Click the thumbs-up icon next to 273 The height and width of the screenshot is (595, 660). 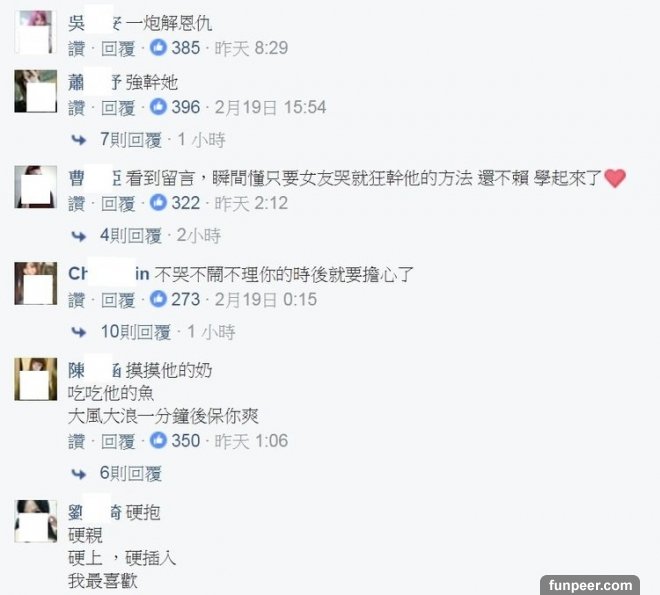(x=158, y=299)
